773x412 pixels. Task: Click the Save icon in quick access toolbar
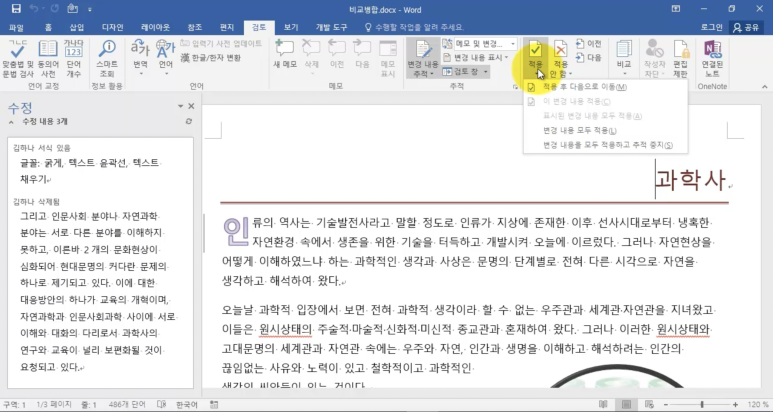pyautogui.click(x=16, y=8)
